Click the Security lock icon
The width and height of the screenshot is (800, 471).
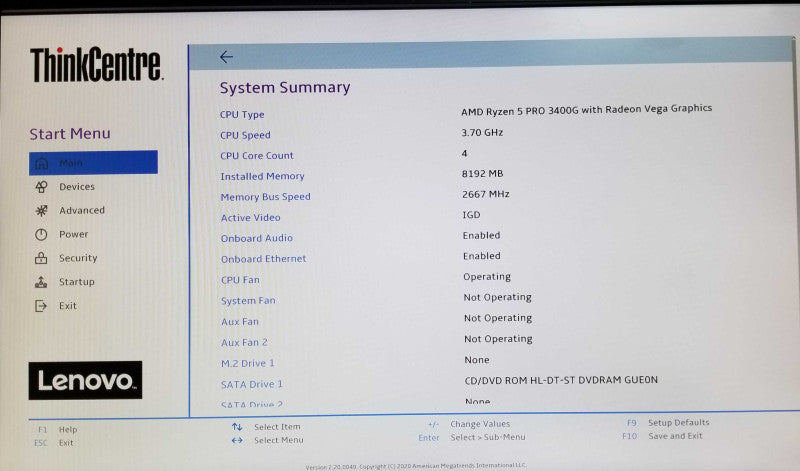pyautogui.click(x=41, y=258)
